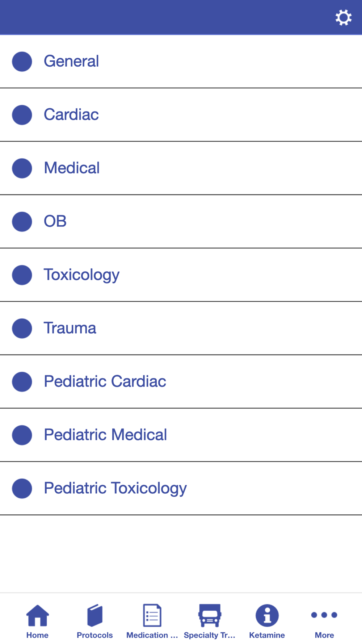Image resolution: width=362 pixels, height=644 pixels.
Task: Open the OB protocols category
Action: coord(55,221)
